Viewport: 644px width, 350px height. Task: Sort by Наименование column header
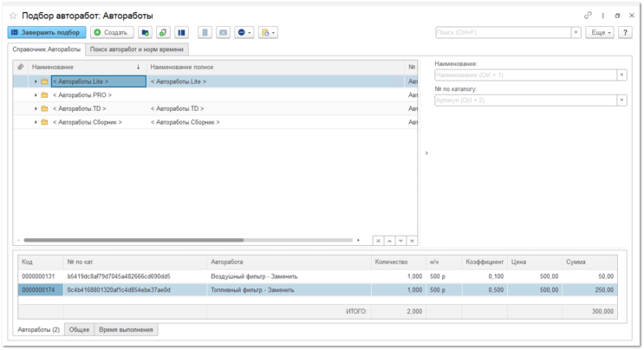click(x=87, y=67)
